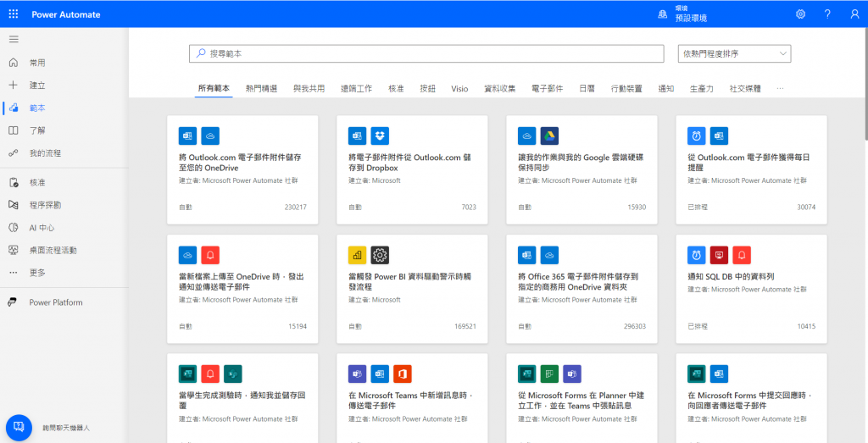Open the 依熱門程度排序 sort dropdown
This screenshot has width=868, height=443.
tap(735, 53)
